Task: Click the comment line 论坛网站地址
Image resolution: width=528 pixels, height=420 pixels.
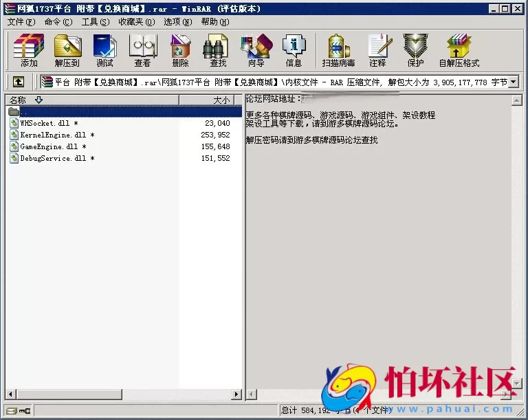Action: point(273,99)
